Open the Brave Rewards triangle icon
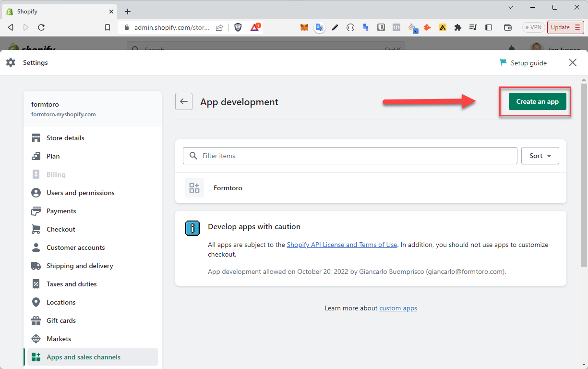The height and width of the screenshot is (369, 588). click(255, 27)
